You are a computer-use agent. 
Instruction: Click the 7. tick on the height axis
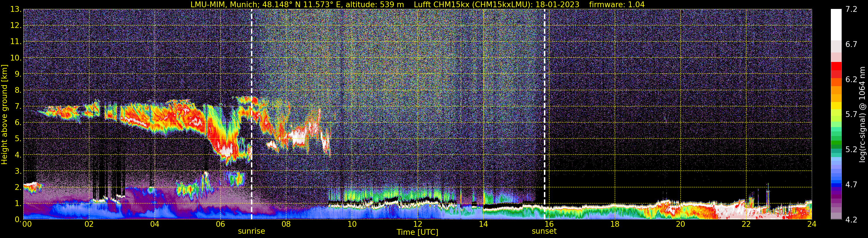(18, 106)
